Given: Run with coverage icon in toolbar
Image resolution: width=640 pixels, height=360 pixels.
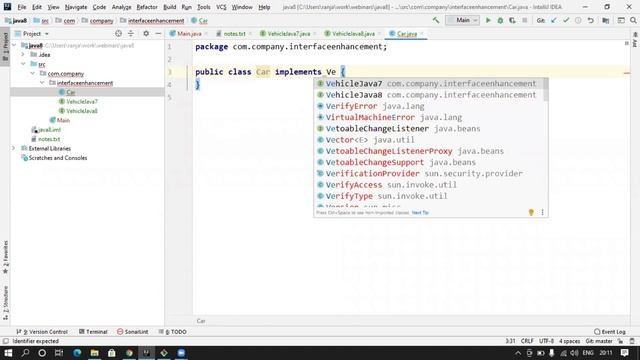Looking at the screenshot, I should 512,20.
